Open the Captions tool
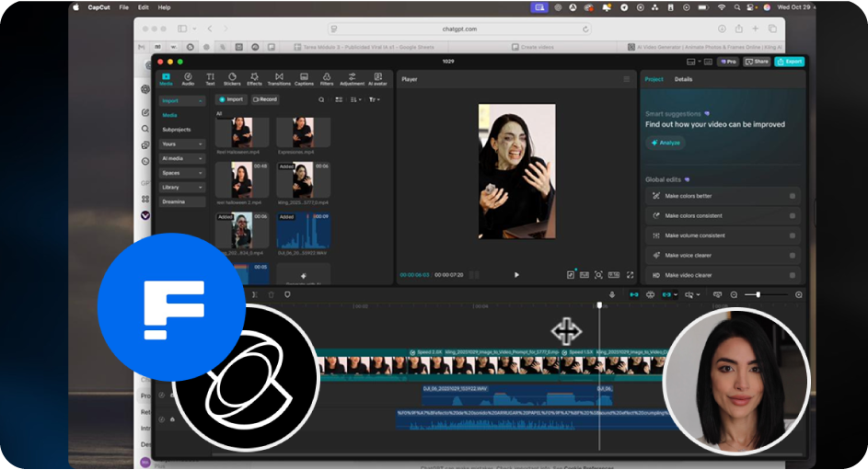Image resolution: width=868 pixels, height=470 pixels. [304, 79]
